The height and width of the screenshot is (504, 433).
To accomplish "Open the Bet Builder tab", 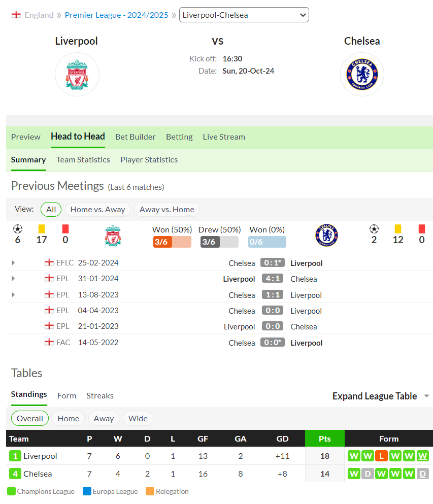I will [x=136, y=137].
